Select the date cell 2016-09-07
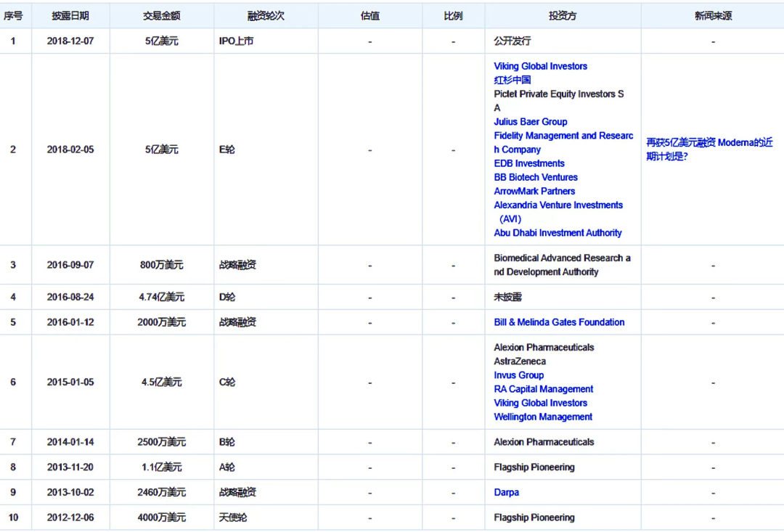Image resolution: width=784 pixels, height=532 pixels. (x=70, y=265)
